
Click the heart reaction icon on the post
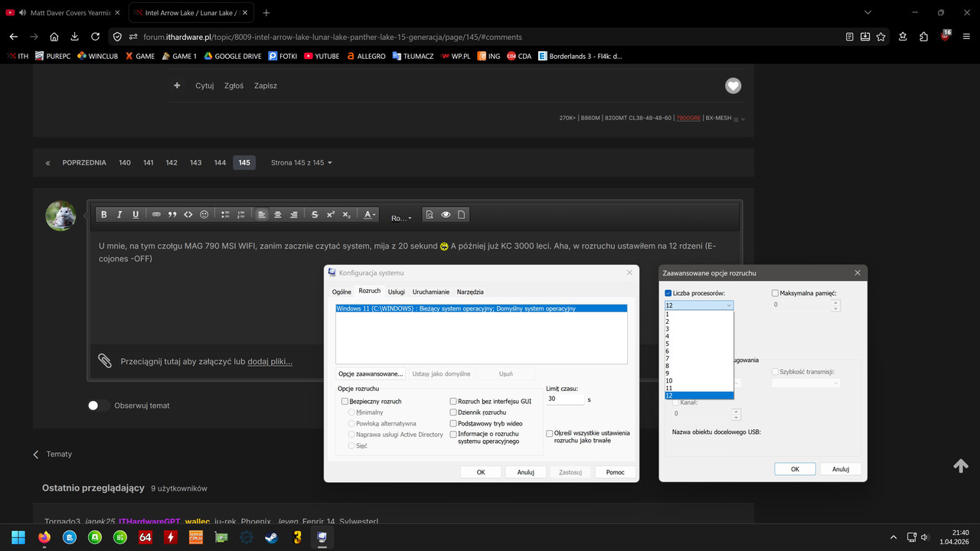tap(733, 86)
